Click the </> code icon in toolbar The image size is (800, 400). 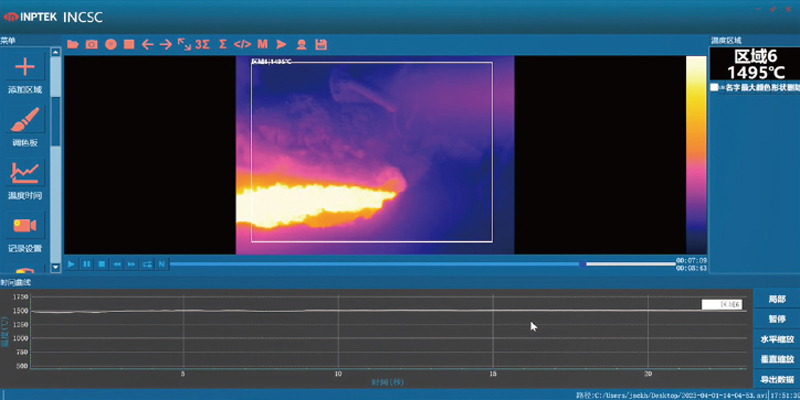(242, 44)
